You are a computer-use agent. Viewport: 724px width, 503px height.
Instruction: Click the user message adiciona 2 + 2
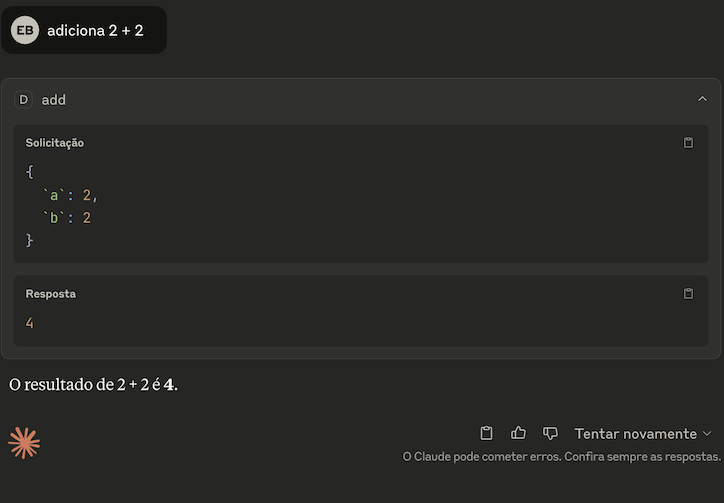(95, 30)
